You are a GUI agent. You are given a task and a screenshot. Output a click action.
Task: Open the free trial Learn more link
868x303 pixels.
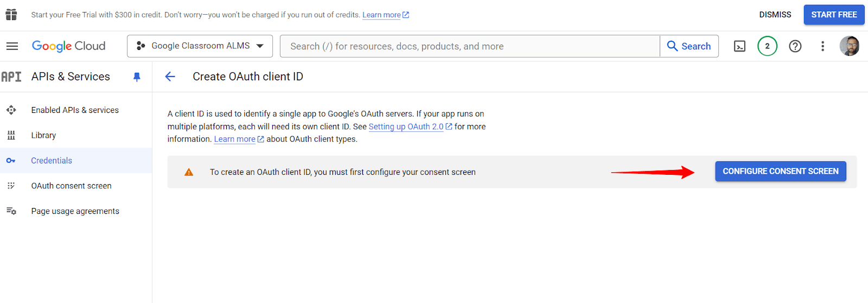point(385,15)
